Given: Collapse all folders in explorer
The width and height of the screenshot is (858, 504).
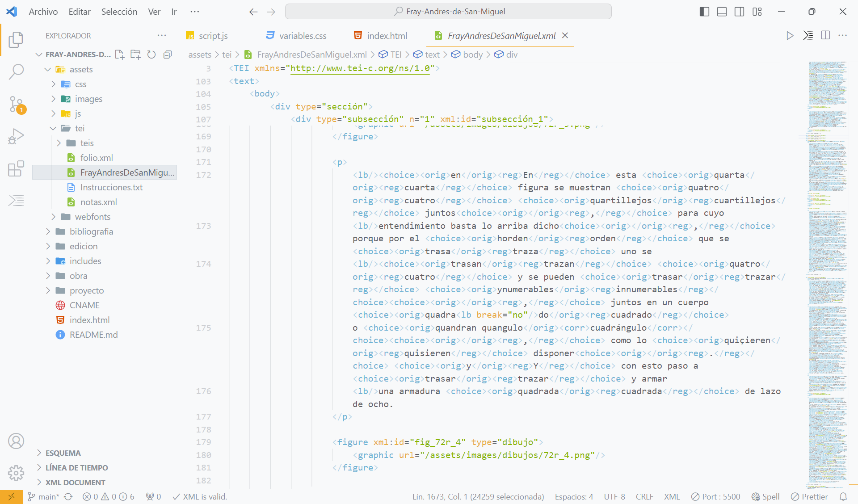Looking at the screenshot, I should pyautogui.click(x=168, y=55).
